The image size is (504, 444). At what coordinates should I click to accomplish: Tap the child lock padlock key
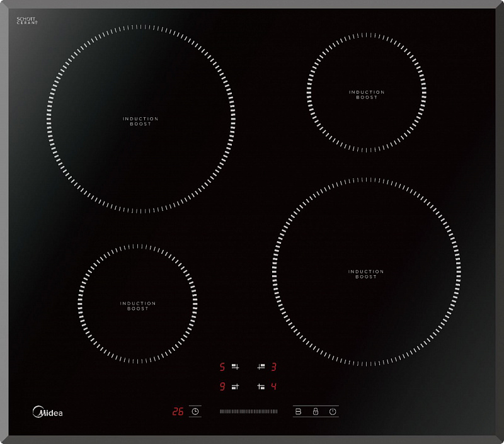(x=316, y=411)
